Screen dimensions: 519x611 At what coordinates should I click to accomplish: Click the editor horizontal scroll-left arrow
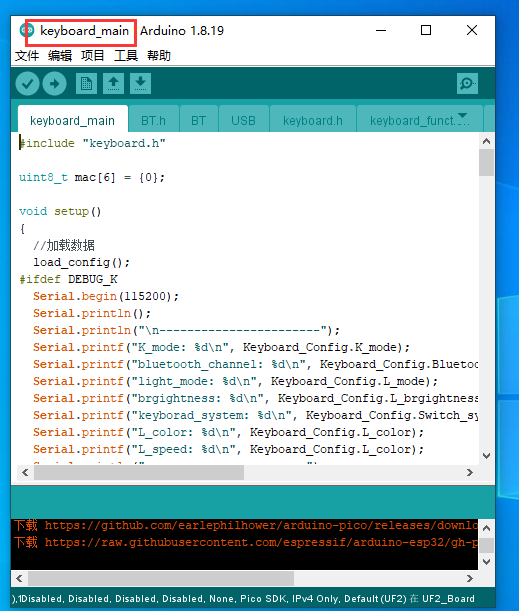(26, 472)
